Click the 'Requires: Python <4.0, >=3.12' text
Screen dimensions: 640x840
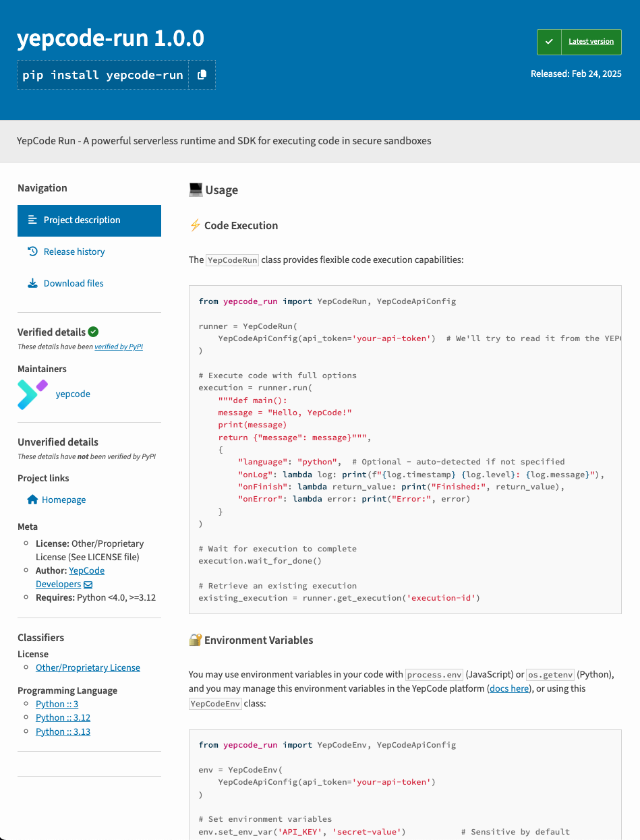96,598
